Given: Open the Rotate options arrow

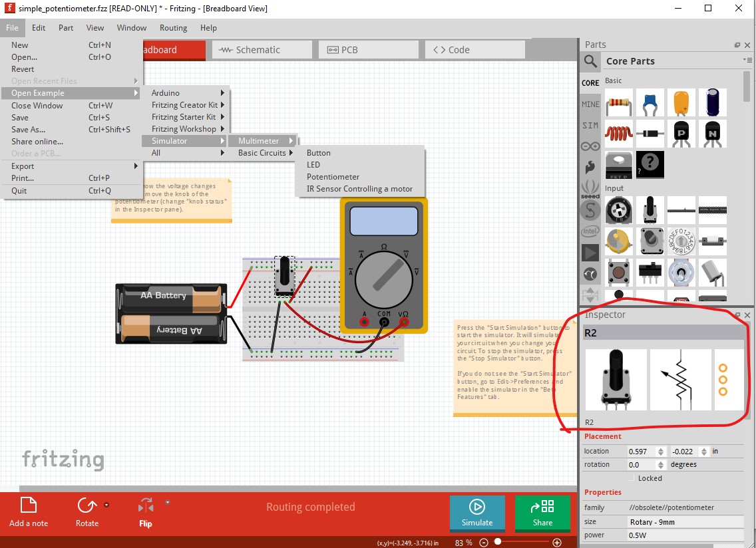Looking at the screenshot, I should [106, 505].
